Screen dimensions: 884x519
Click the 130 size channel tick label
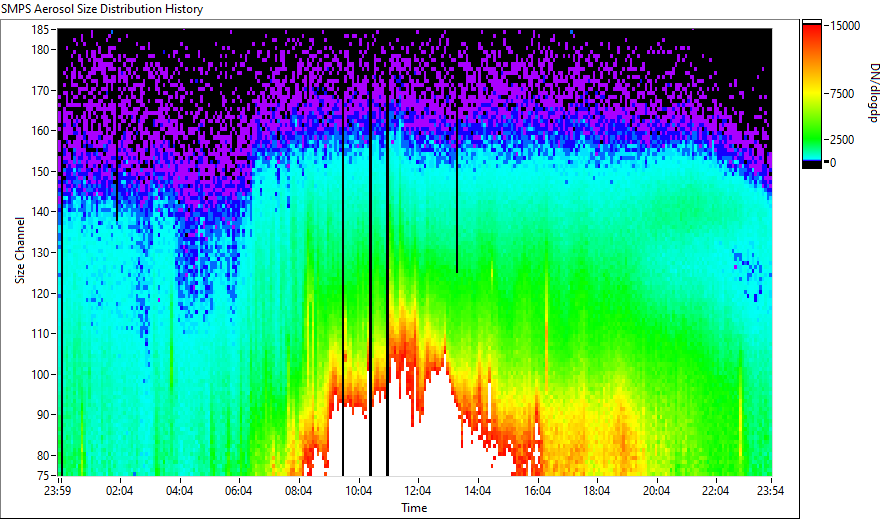41,252
